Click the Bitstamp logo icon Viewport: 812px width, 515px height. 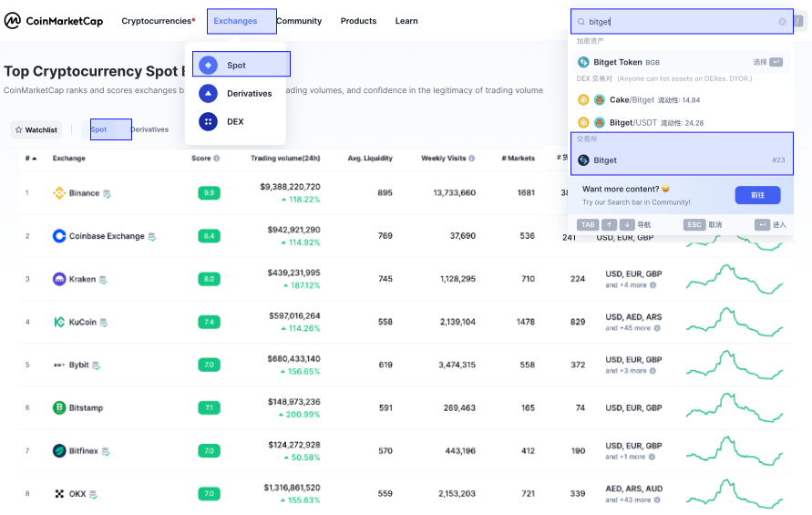point(59,407)
